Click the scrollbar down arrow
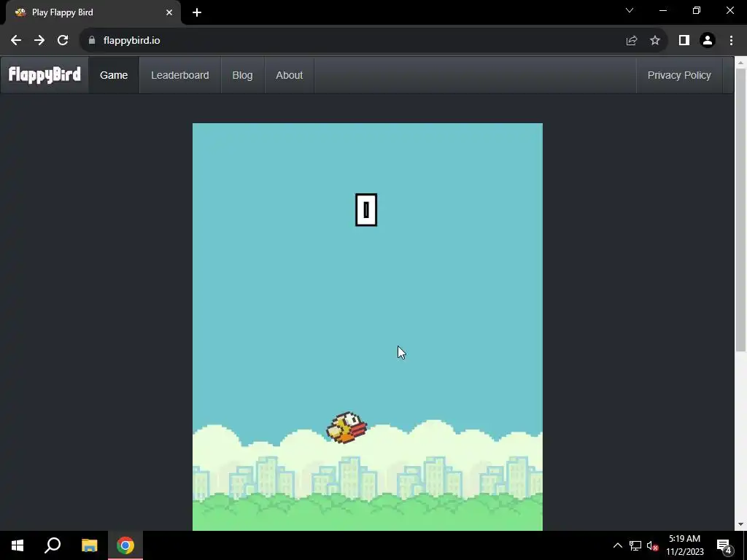The image size is (747, 560). 741,524
